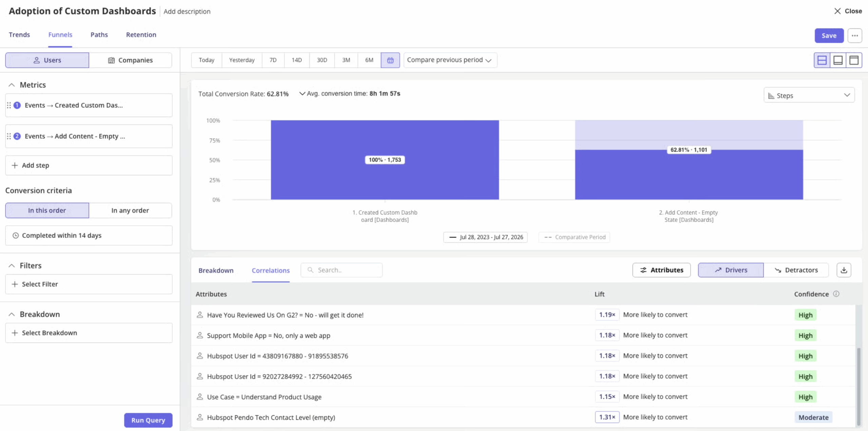
Task: Open the custom date range calendar icon
Action: pos(390,60)
